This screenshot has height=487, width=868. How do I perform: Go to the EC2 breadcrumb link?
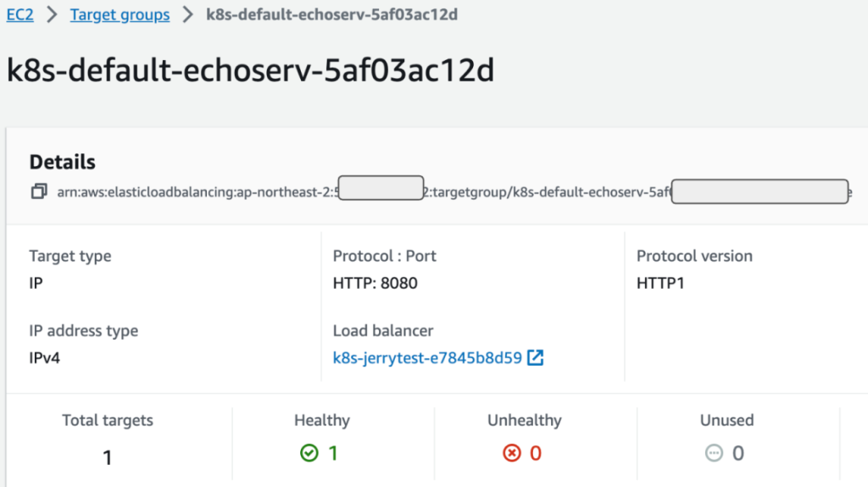[x=19, y=15]
